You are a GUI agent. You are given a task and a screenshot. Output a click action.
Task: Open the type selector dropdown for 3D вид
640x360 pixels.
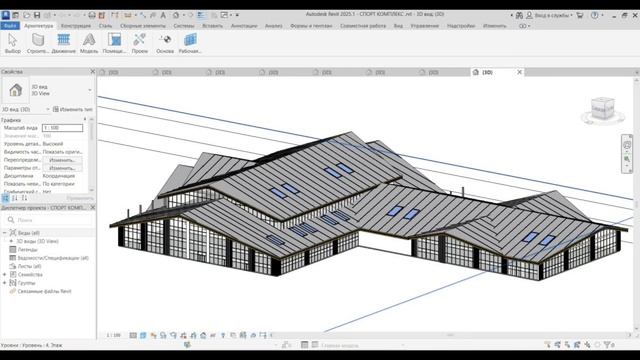tap(90, 90)
